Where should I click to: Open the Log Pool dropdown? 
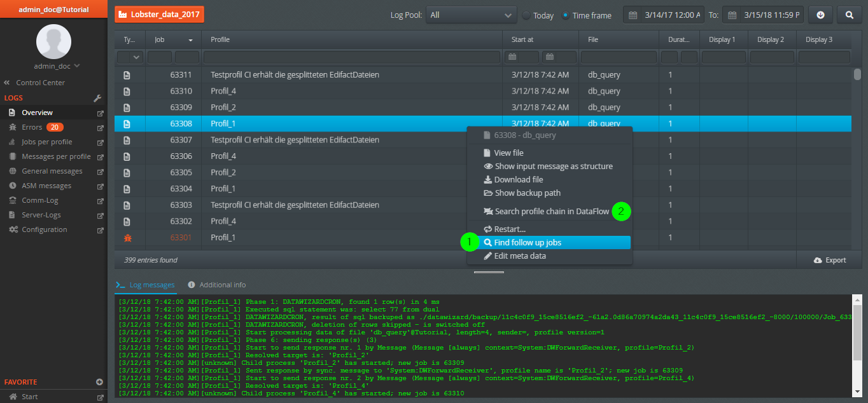click(471, 15)
